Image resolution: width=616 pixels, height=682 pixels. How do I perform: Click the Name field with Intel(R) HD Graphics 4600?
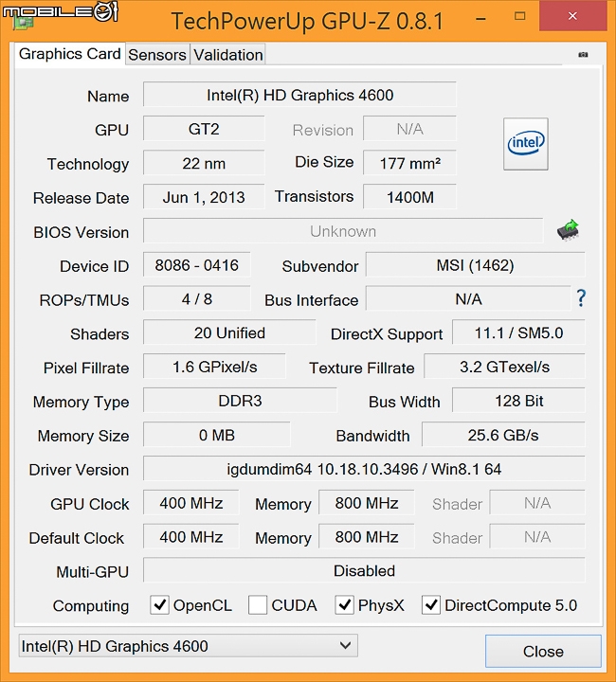[299, 95]
